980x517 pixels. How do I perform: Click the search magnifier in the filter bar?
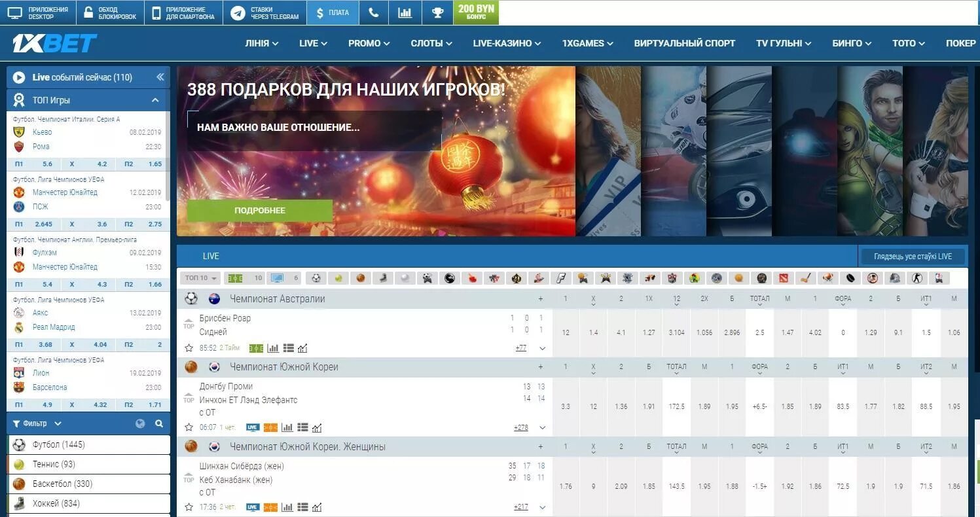coord(159,423)
